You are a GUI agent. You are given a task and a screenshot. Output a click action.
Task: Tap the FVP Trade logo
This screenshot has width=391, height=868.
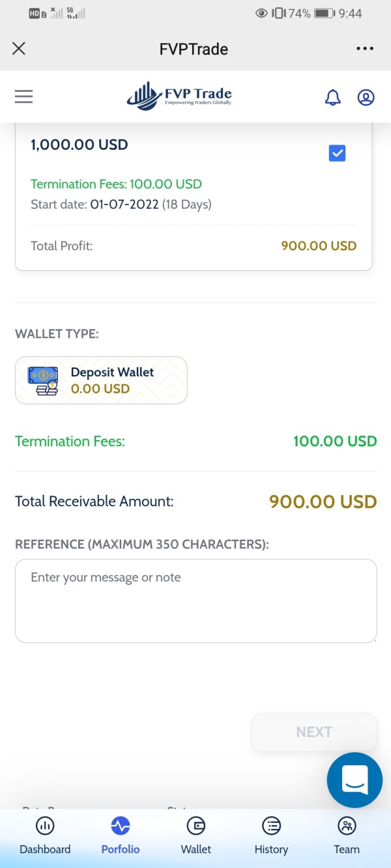point(179,96)
